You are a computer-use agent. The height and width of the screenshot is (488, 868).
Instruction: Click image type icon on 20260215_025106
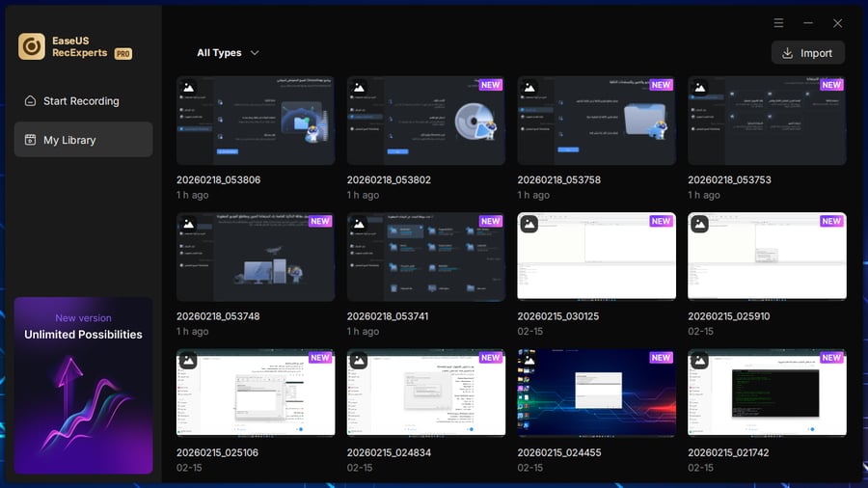188,360
